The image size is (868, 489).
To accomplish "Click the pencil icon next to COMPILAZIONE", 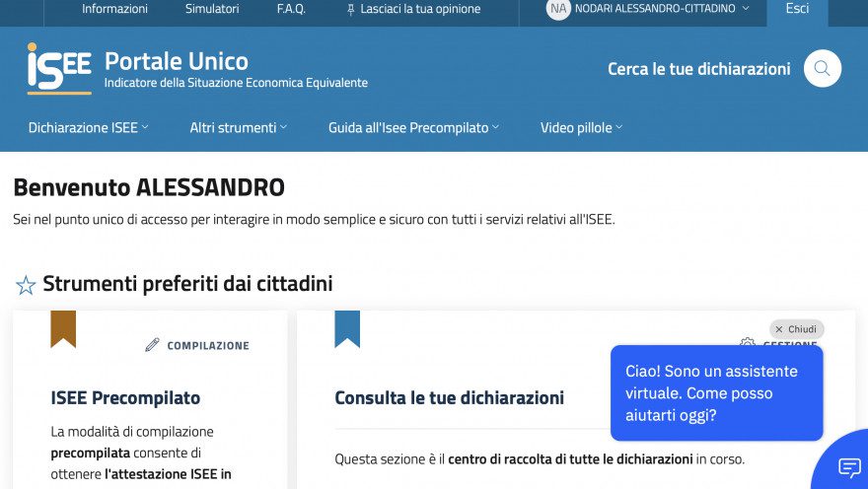I will (152, 345).
